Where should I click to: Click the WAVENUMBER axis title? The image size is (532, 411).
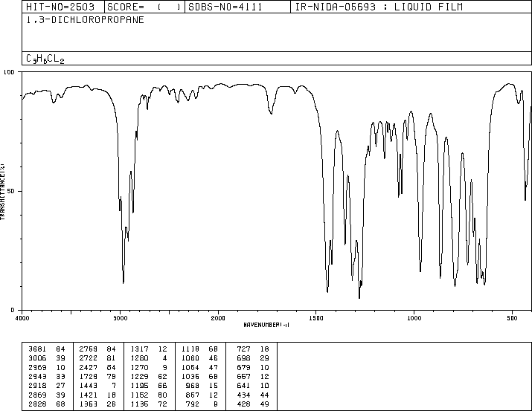[266, 325]
